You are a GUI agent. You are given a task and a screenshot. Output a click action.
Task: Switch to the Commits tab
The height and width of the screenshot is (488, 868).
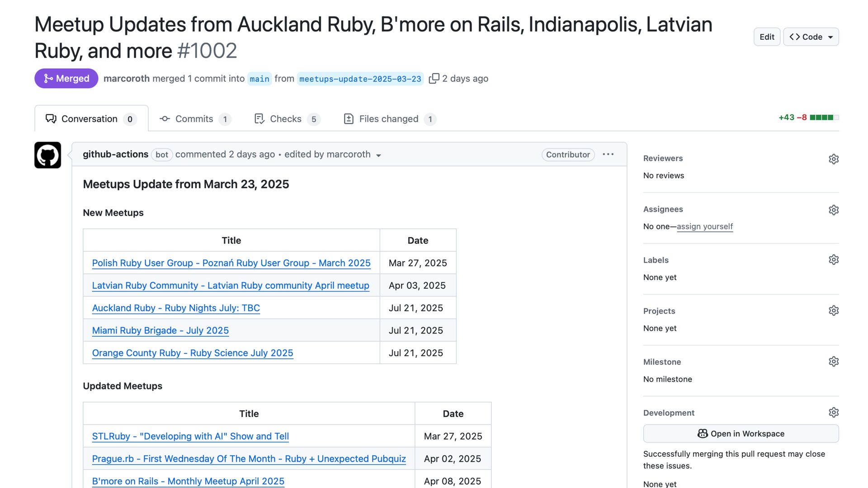pos(194,119)
